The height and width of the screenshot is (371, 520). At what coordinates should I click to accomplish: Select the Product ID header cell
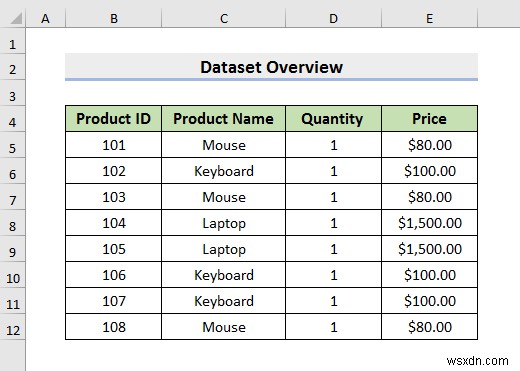(x=113, y=119)
